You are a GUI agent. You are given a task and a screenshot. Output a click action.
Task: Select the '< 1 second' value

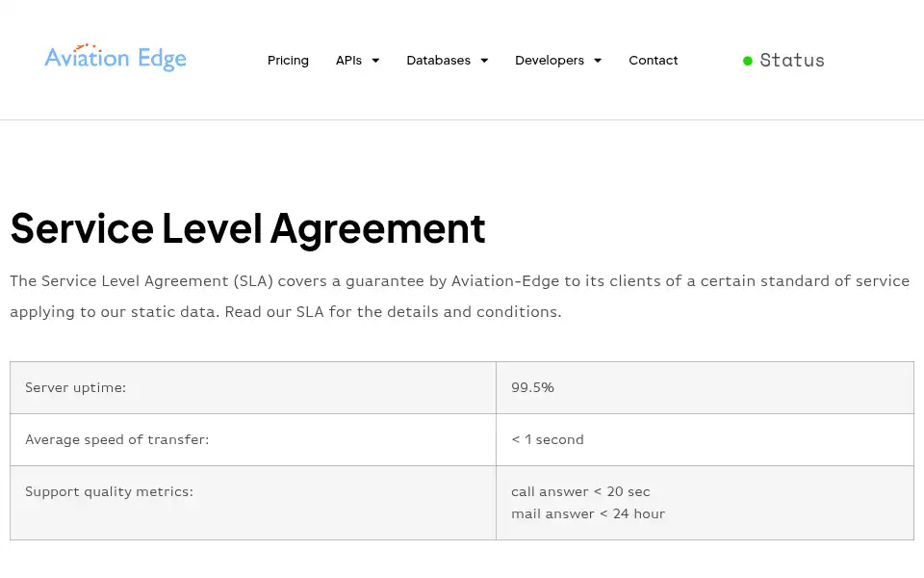click(548, 439)
